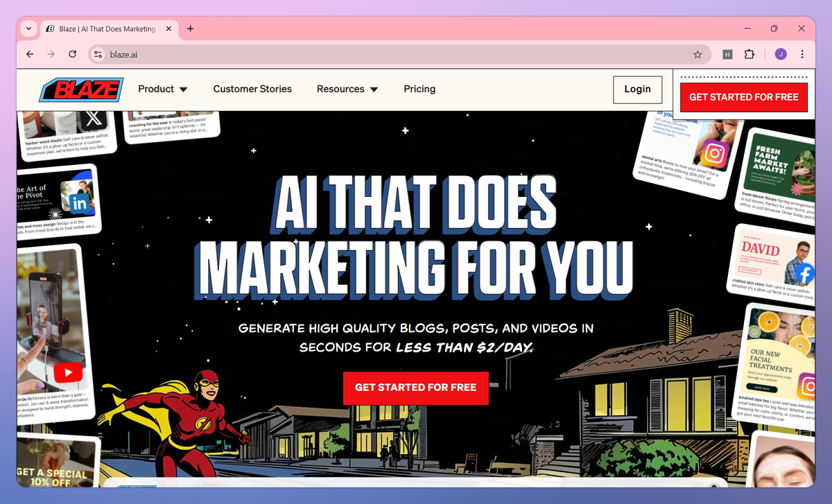Bookmark this page with the star icon
The width and height of the screenshot is (832, 504).
697,54
